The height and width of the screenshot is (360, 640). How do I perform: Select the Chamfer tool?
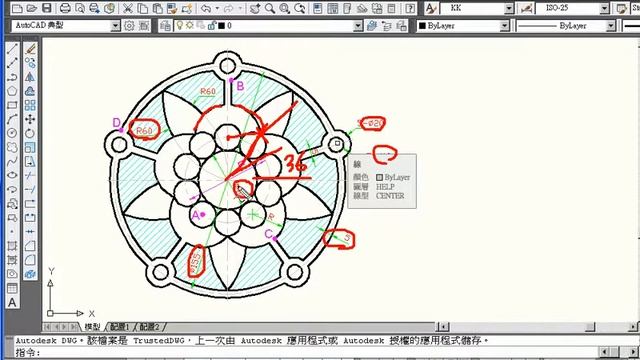[x=30, y=246]
